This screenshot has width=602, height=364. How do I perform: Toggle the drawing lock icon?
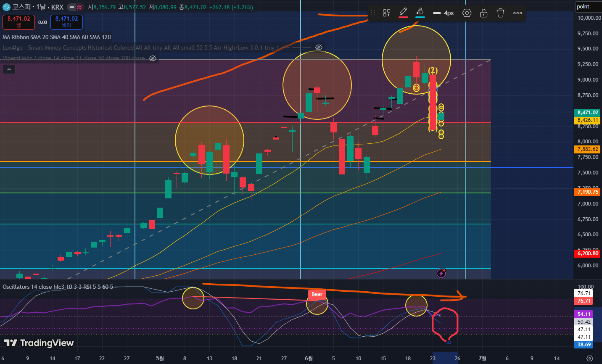pyautogui.click(x=483, y=13)
